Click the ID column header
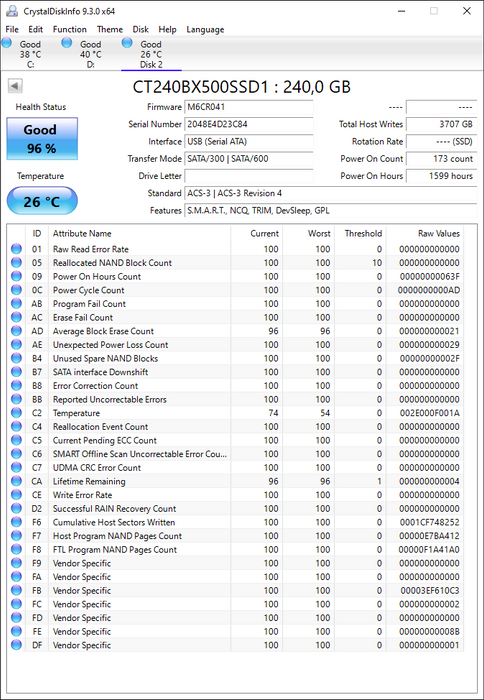This screenshot has width=484, height=700. [37, 233]
